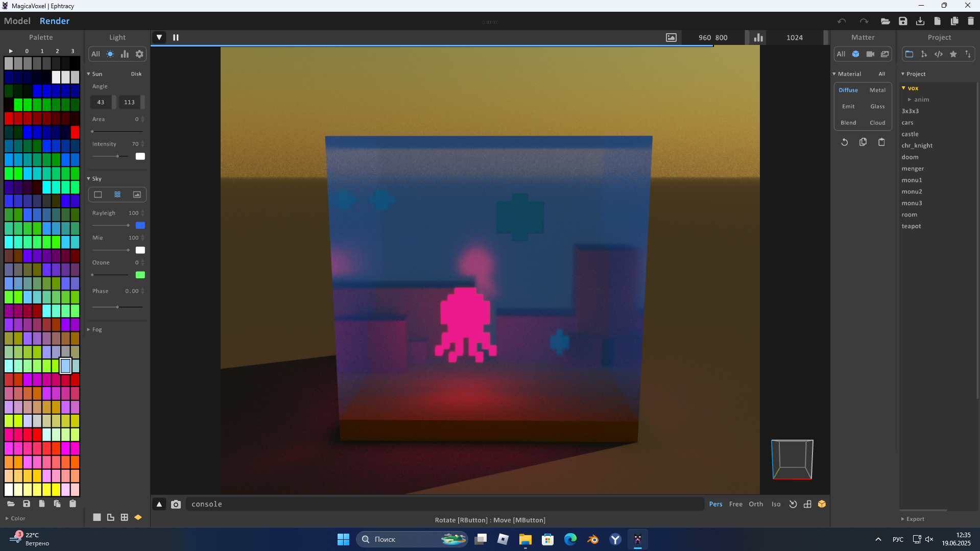This screenshot has height=551, width=980.
Task: Open the gear settings in the Light panel
Action: pyautogui.click(x=139, y=54)
